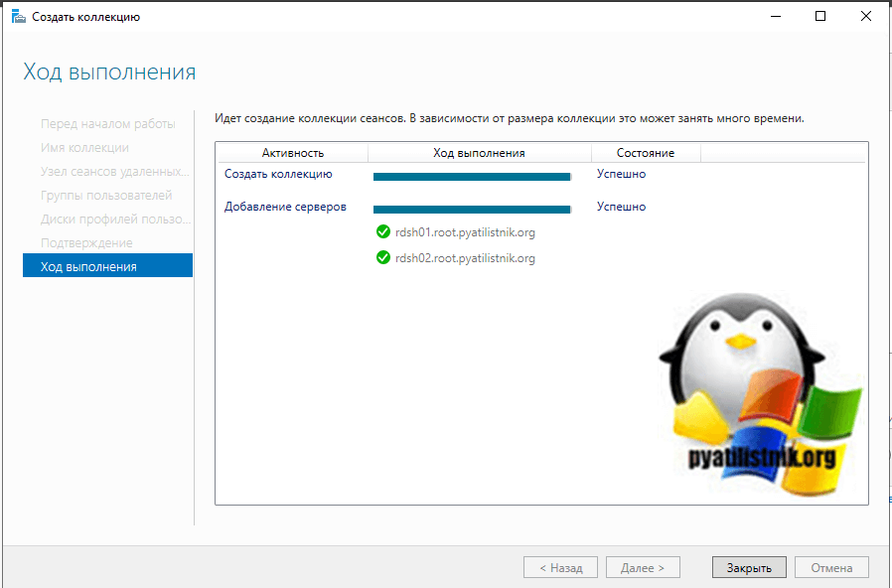Image resolution: width=892 pixels, height=588 pixels.
Task: Click the Закрыть button
Action: [749, 567]
